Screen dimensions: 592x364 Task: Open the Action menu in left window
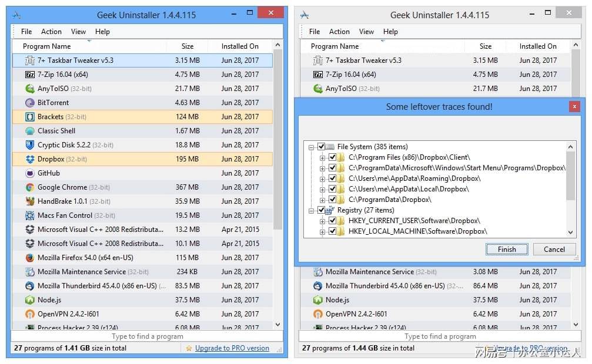[x=51, y=32]
